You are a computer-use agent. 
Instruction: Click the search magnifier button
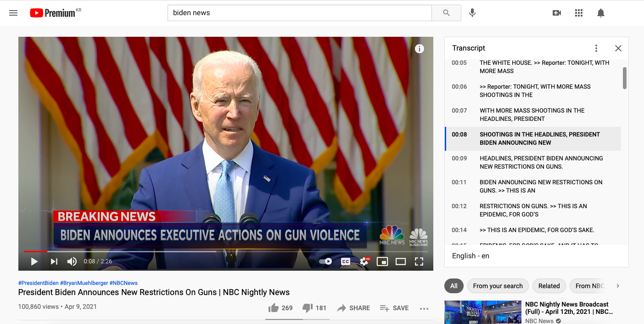(446, 13)
